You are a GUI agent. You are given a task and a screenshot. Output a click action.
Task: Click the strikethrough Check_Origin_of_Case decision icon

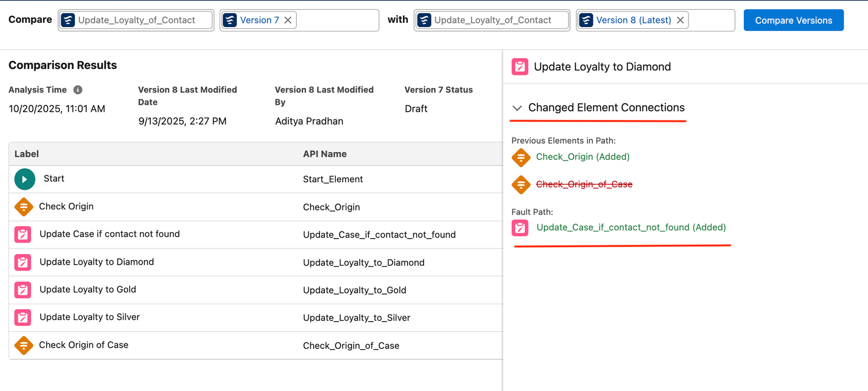click(521, 185)
